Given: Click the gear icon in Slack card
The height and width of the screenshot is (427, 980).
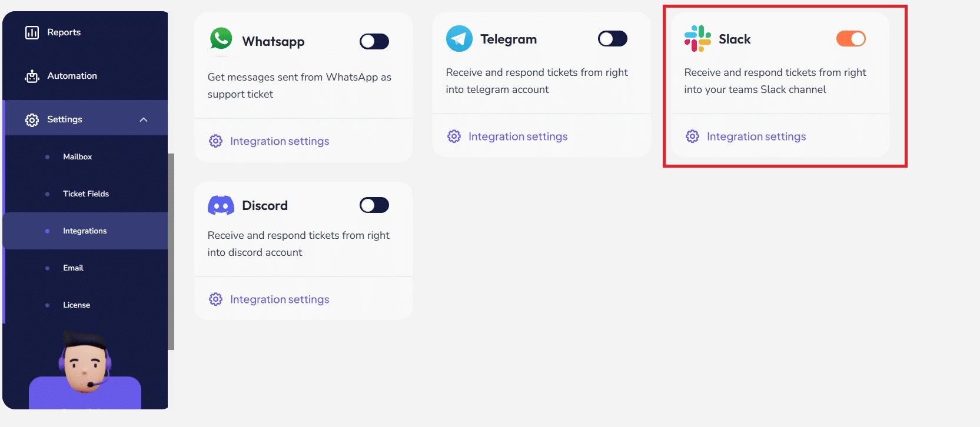Looking at the screenshot, I should [692, 136].
